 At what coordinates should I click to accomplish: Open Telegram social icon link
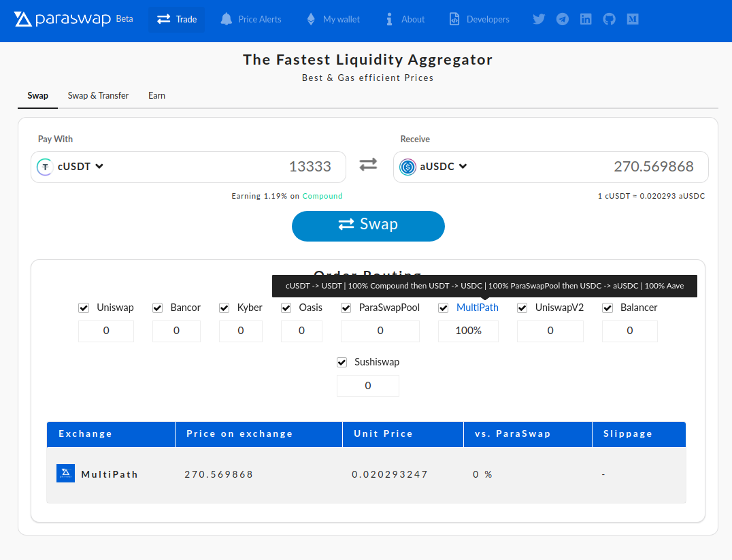(563, 19)
